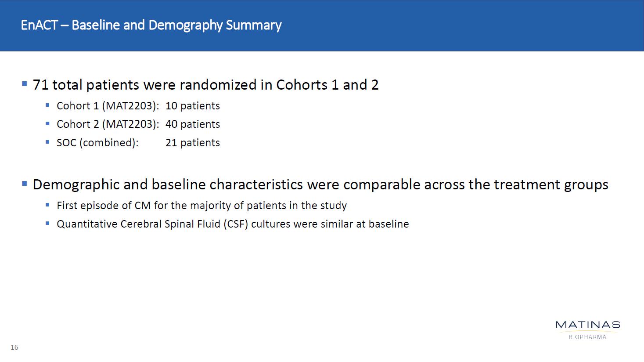644x362 pixels.
Task: Click the small bullet before "Quantitative Cerebral Spinal Fluid"
Action: click(47, 223)
